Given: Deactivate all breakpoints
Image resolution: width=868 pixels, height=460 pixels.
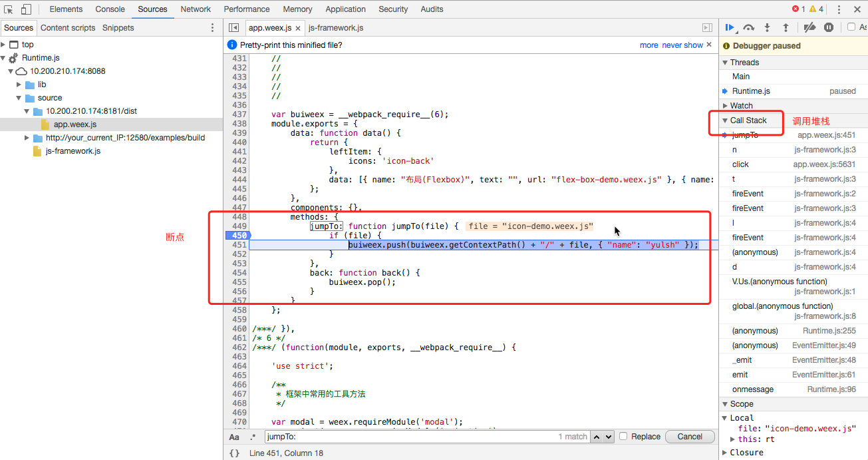Looking at the screenshot, I should point(809,27).
